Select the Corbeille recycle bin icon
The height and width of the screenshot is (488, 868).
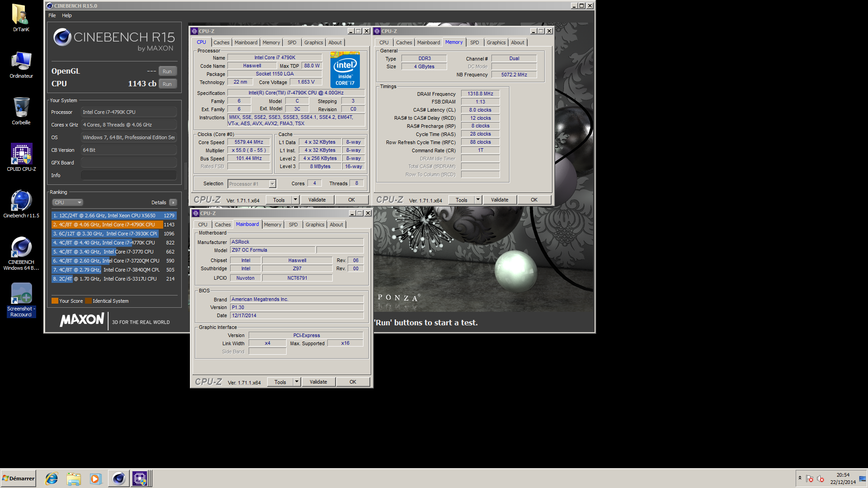pos(21,111)
